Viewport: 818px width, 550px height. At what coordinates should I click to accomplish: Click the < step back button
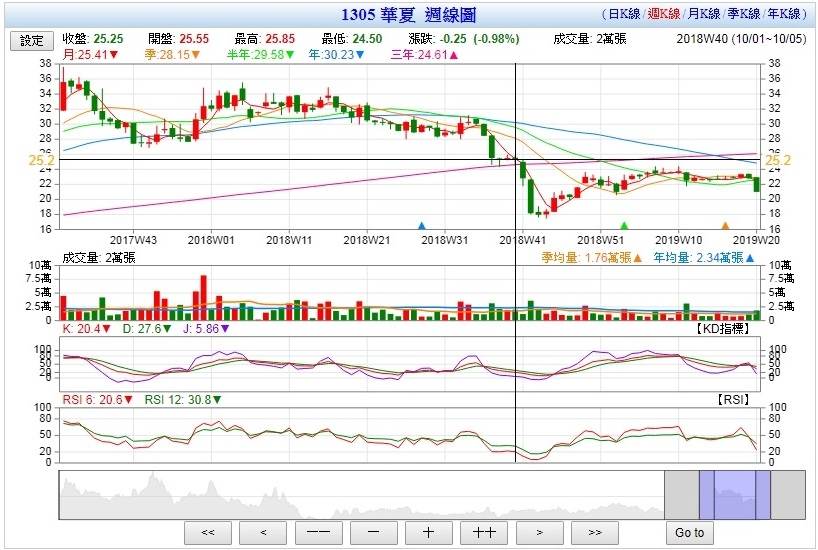(263, 532)
